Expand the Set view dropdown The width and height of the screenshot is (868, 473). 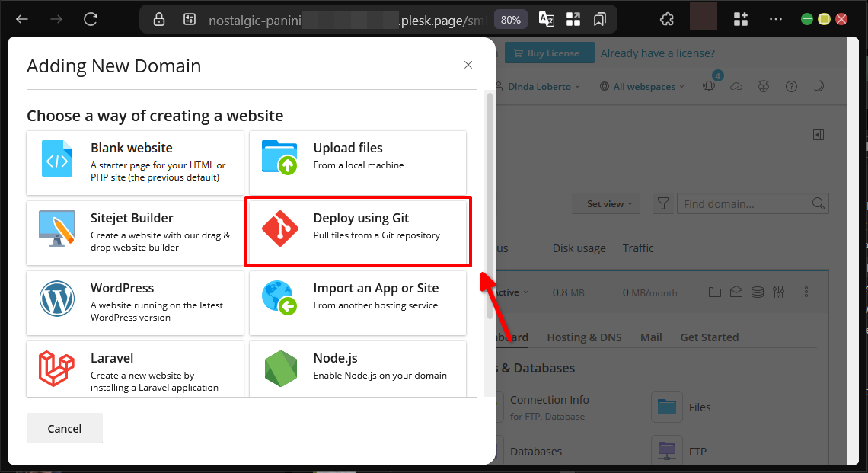coord(609,204)
